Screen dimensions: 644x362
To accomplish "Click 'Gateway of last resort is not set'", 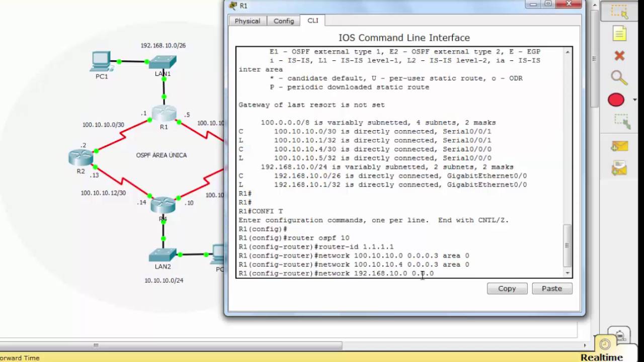I will click(311, 105).
